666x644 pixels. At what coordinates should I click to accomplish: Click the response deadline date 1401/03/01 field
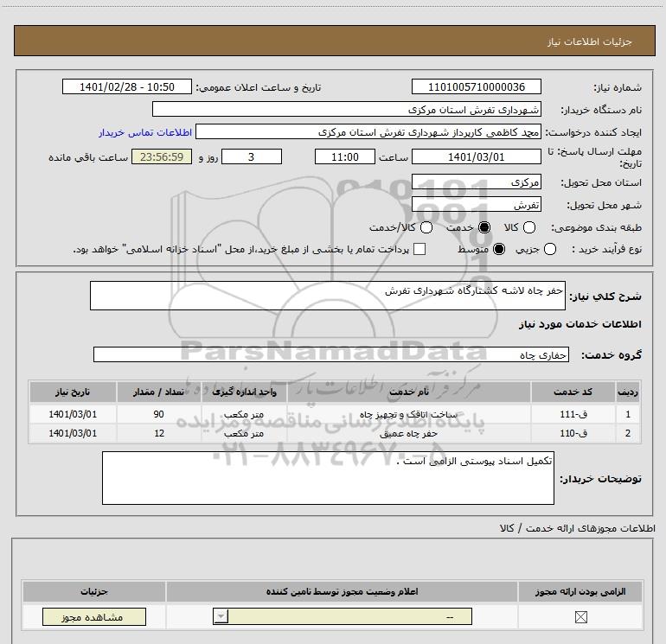click(476, 156)
